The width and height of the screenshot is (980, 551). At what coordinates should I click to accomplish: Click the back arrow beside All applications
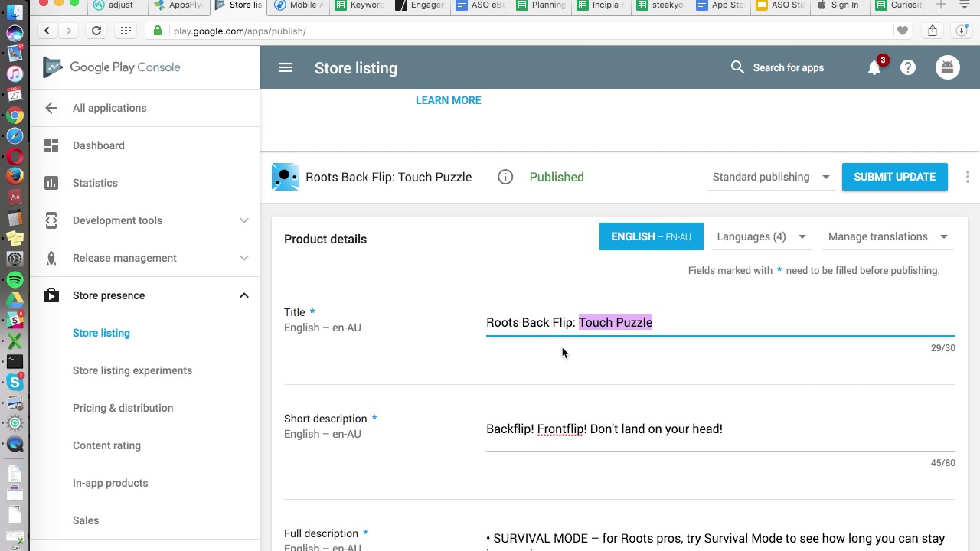(x=51, y=108)
